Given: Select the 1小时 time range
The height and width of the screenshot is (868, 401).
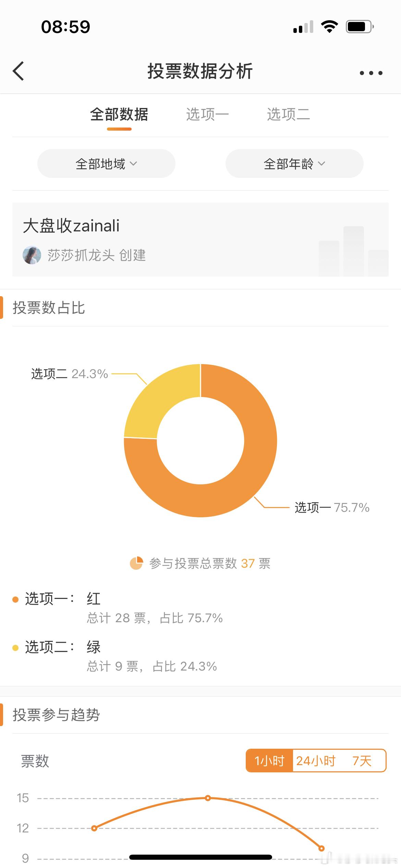Looking at the screenshot, I should 269,761.
